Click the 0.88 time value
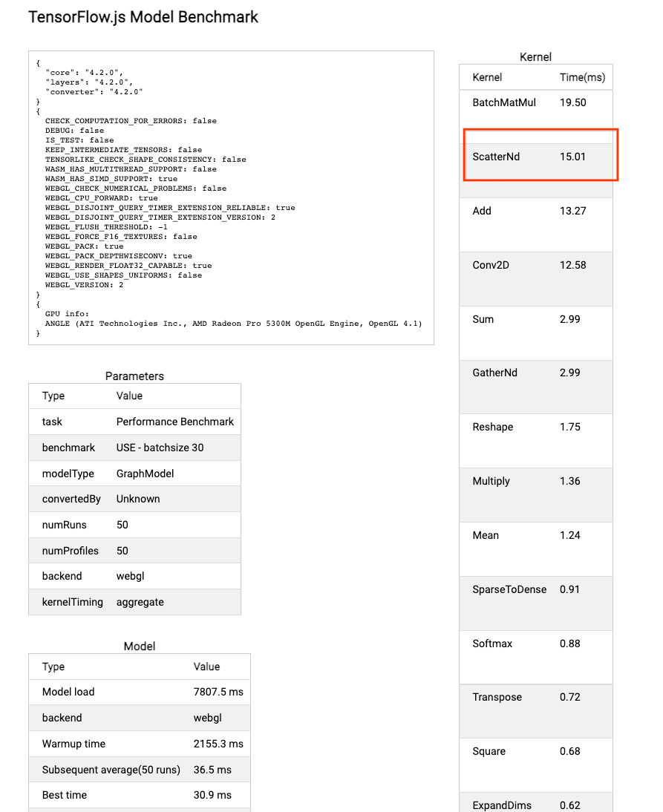 [x=569, y=644]
